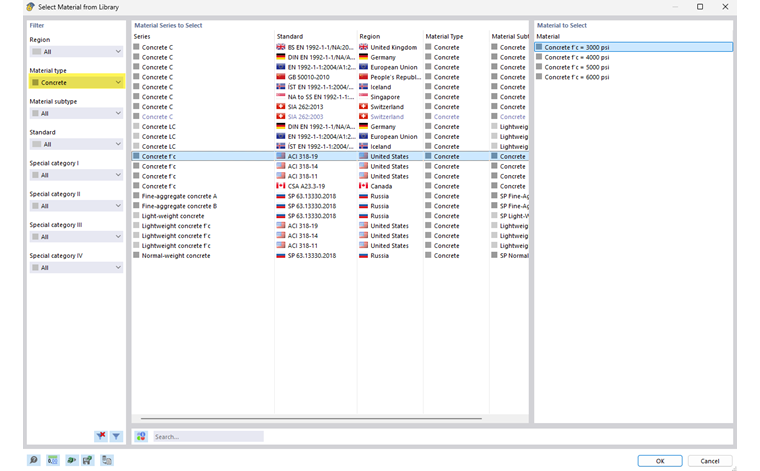Click the color square beside Fine-aggregate concrete A
The image size is (760, 471).
(136, 196)
